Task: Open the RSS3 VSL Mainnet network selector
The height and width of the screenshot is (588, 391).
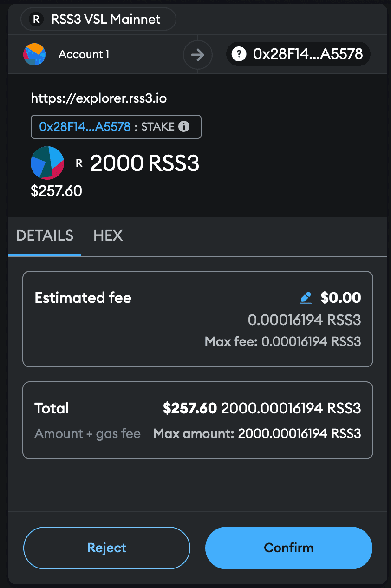Action: point(98,19)
